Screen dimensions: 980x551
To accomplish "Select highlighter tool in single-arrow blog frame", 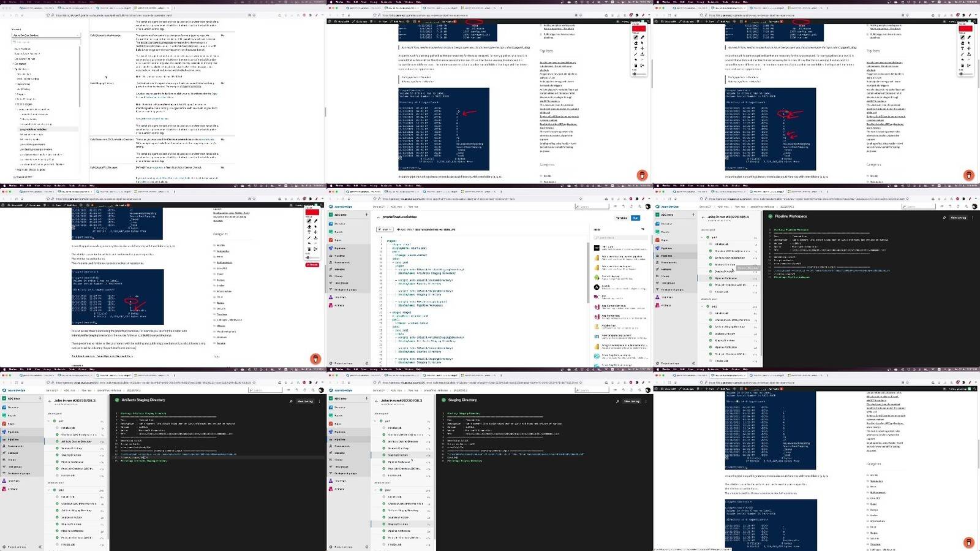I will (642, 37).
